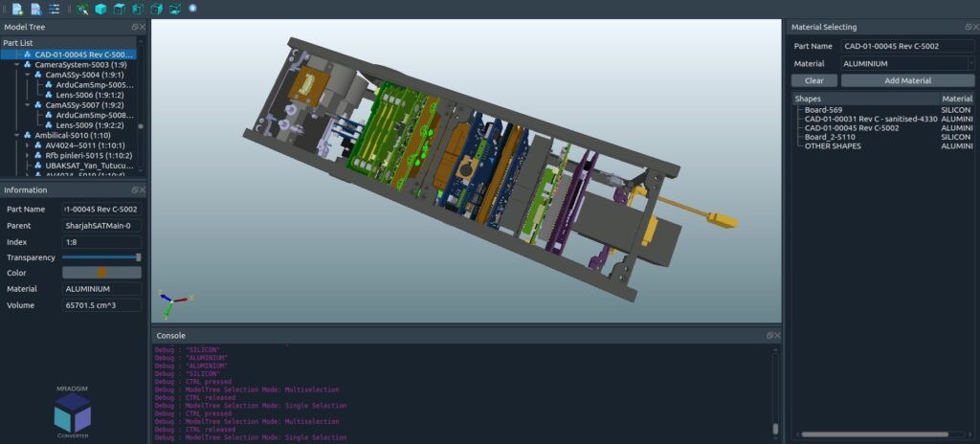Select Board-569 in the Shapes list

coord(823,110)
